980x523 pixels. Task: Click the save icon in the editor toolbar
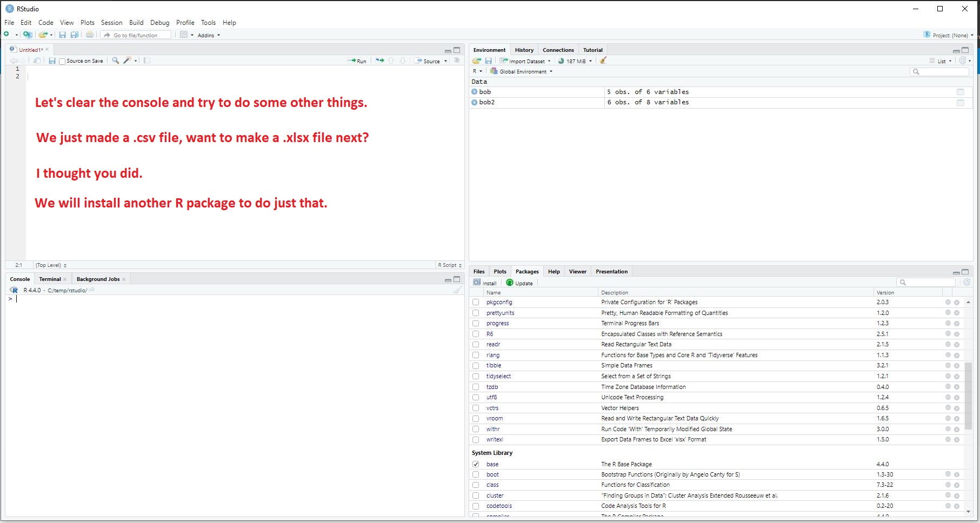click(52, 61)
